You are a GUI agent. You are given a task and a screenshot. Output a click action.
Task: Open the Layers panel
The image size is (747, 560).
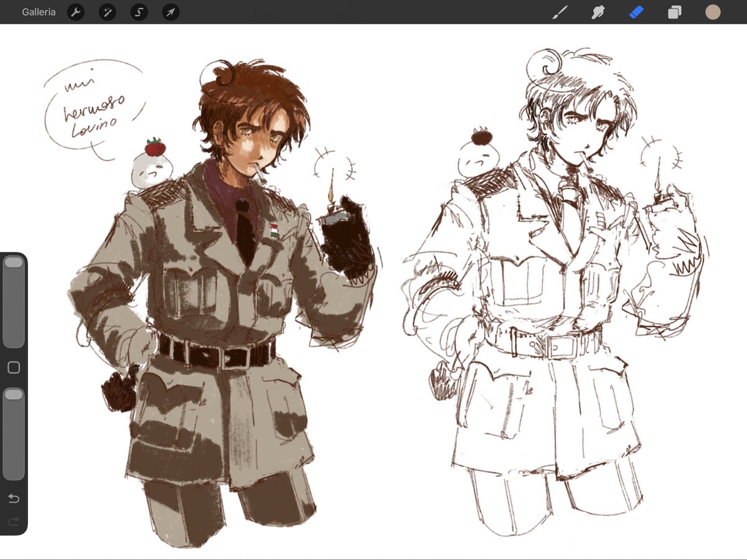tap(675, 12)
